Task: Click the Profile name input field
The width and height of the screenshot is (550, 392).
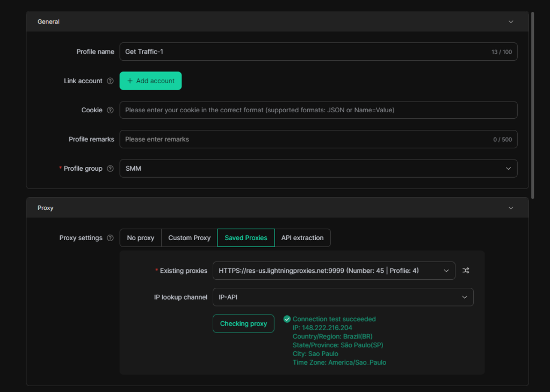Action: [x=303, y=52]
